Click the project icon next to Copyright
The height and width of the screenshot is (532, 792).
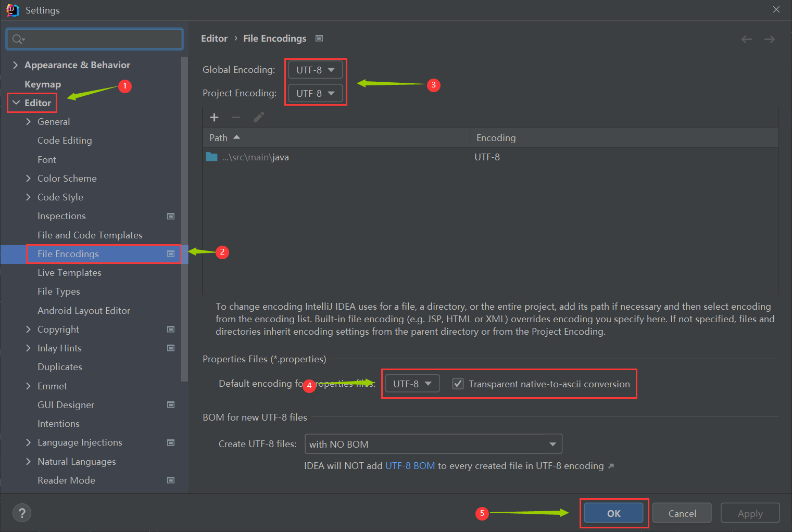coord(171,329)
